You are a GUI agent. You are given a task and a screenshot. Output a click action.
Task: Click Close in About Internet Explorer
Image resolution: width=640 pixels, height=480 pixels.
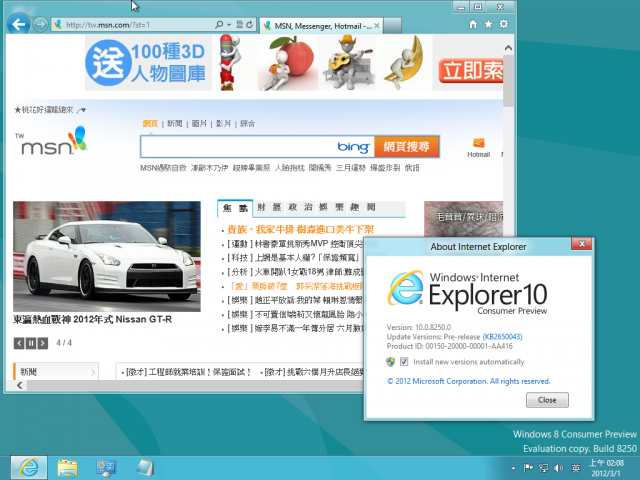[x=547, y=400]
